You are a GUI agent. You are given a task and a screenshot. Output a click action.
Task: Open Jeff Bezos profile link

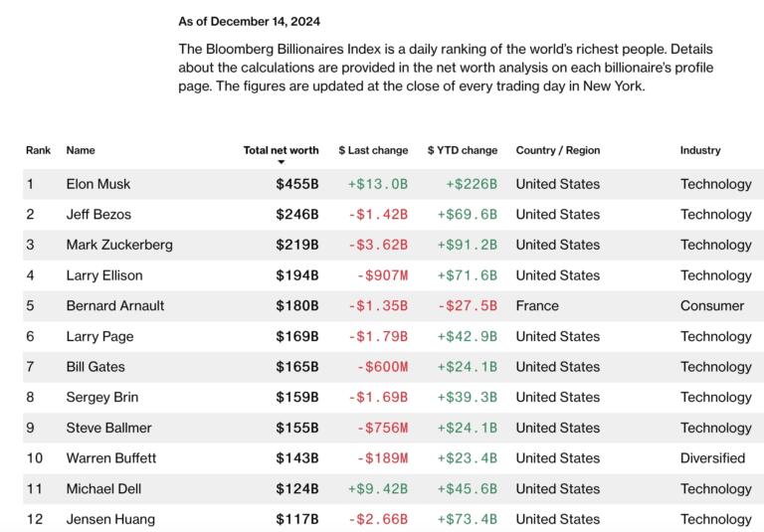click(x=97, y=214)
